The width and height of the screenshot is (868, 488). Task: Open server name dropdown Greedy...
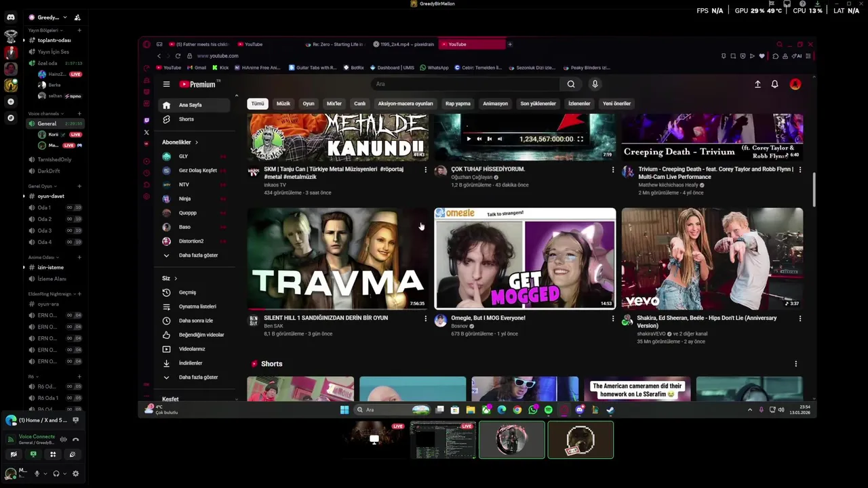[51, 17]
